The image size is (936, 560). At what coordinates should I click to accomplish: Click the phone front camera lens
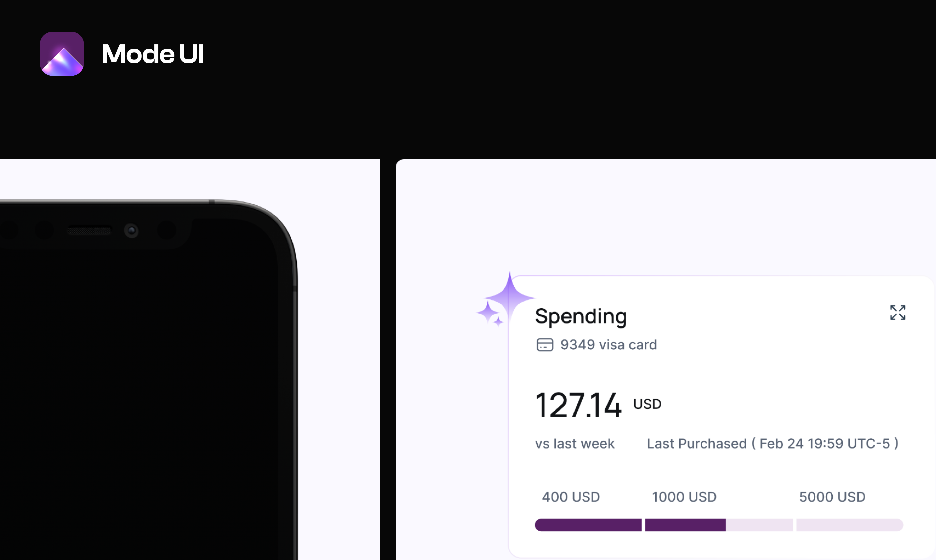[x=131, y=230]
